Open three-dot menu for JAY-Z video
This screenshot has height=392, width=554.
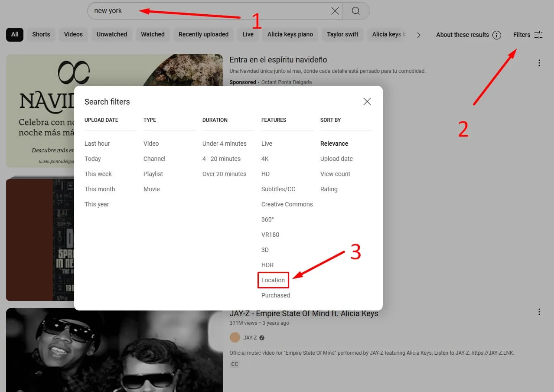coord(539,312)
